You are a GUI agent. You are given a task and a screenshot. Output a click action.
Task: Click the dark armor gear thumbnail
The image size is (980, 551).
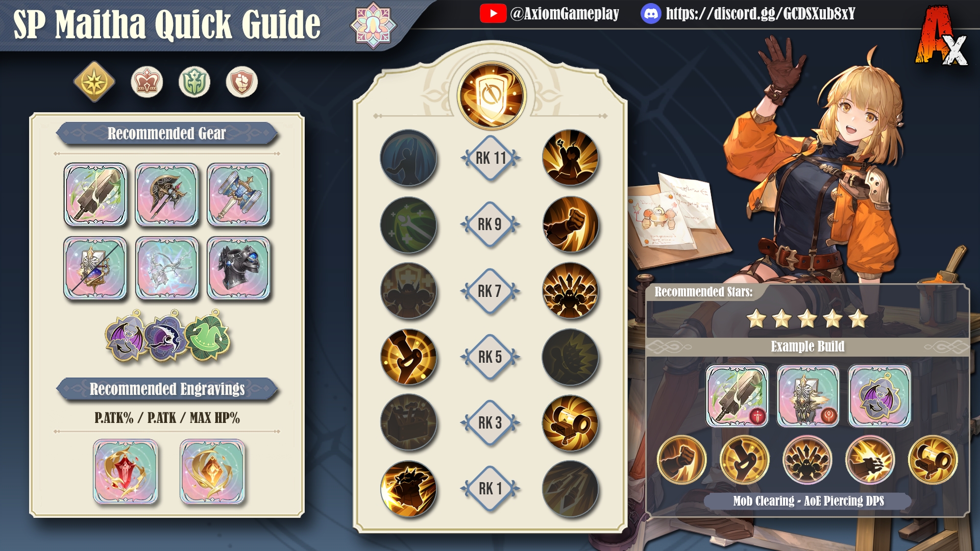click(238, 268)
